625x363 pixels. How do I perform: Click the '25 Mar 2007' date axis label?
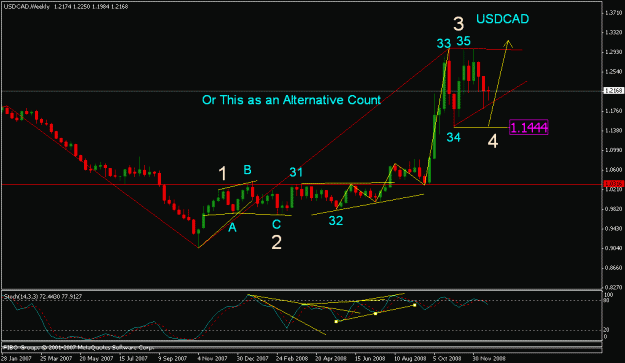pos(56,358)
